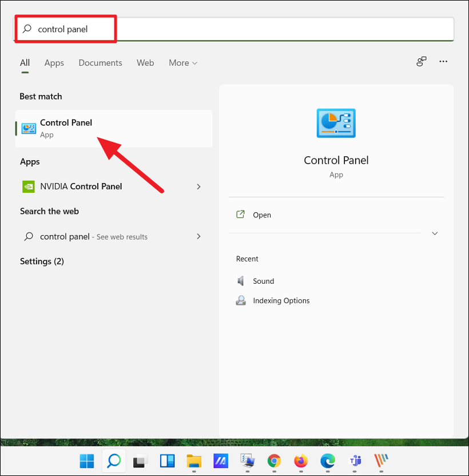Open the recent Indexing Options item
The height and width of the screenshot is (476, 469).
tap(281, 300)
